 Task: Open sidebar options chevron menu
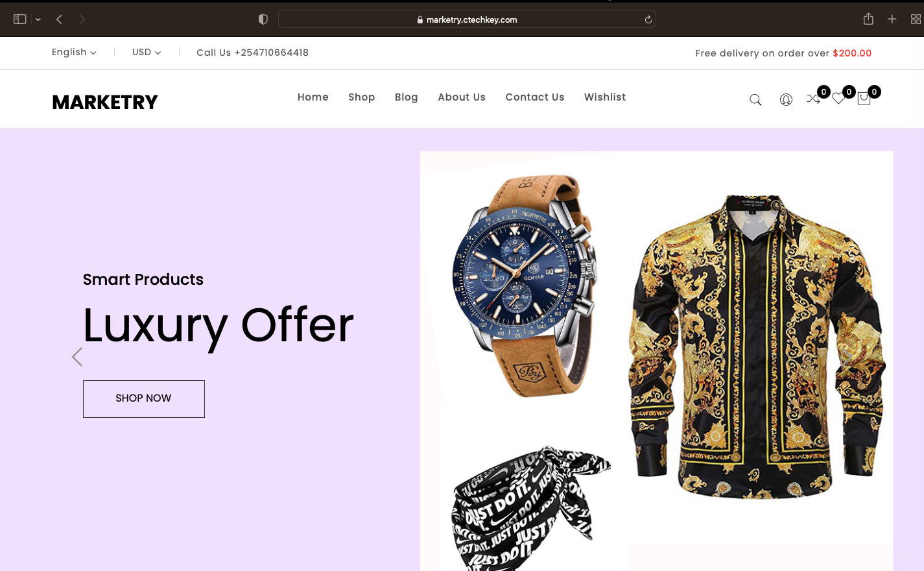click(x=38, y=19)
